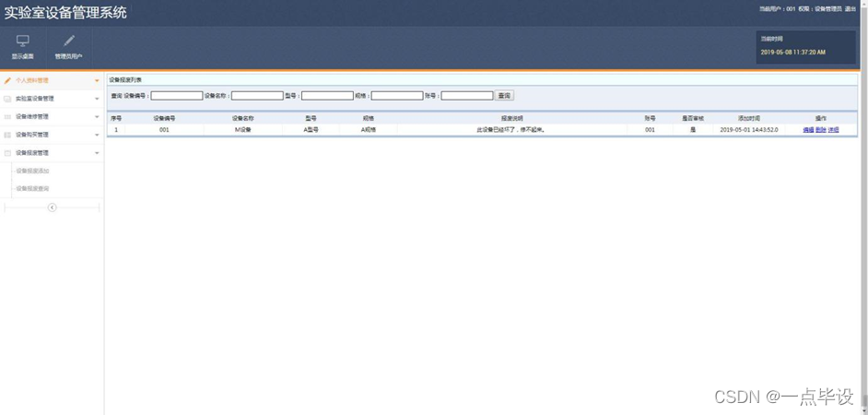Click the 详细 link in the table row
Viewport: 868px width, 415px height.
tap(833, 130)
